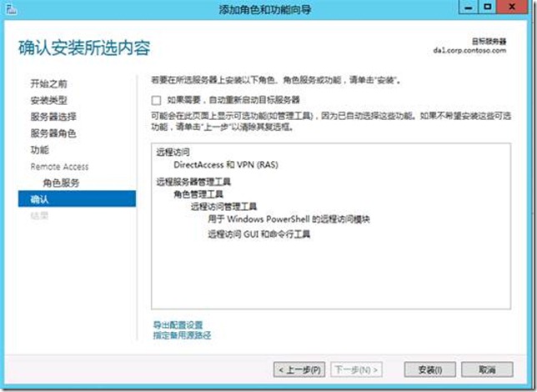This screenshot has height=392, width=537.
Task: Enable automatic restart of target server checkbox
Action: tap(156, 100)
